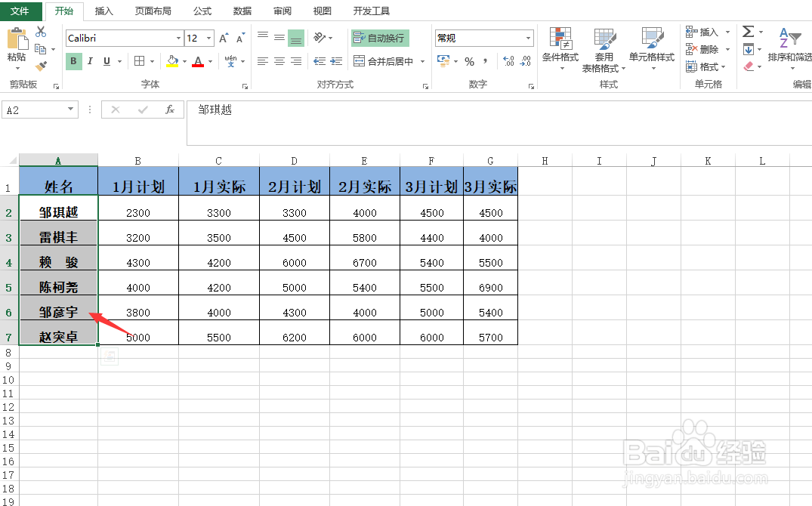Expand the borders dropdown arrow
The image size is (812, 506).
tap(153, 62)
